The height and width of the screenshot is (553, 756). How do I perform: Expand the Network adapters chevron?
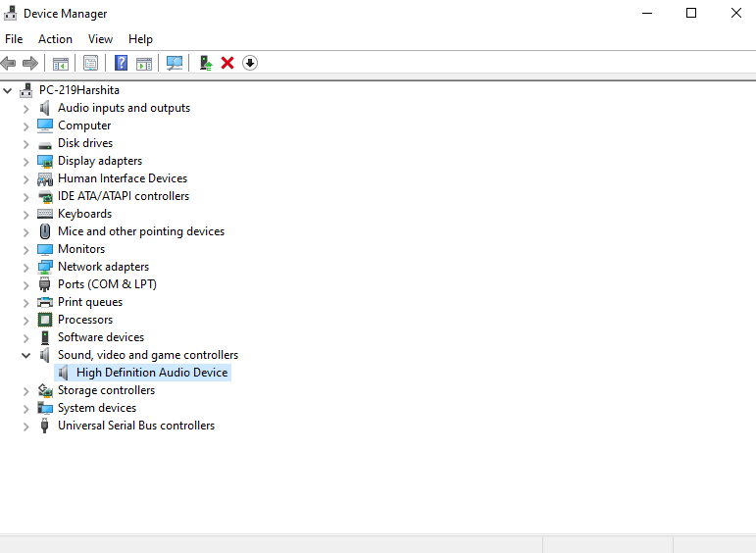(26, 268)
